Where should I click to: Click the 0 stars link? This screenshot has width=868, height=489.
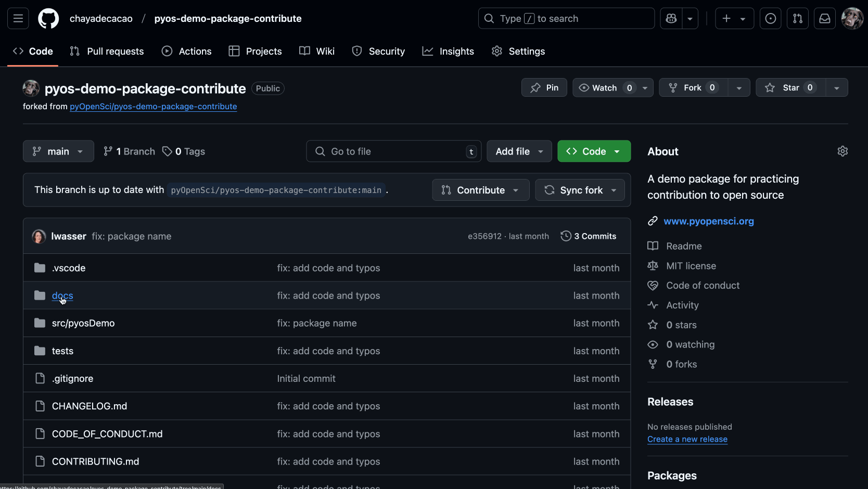tap(682, 325)
